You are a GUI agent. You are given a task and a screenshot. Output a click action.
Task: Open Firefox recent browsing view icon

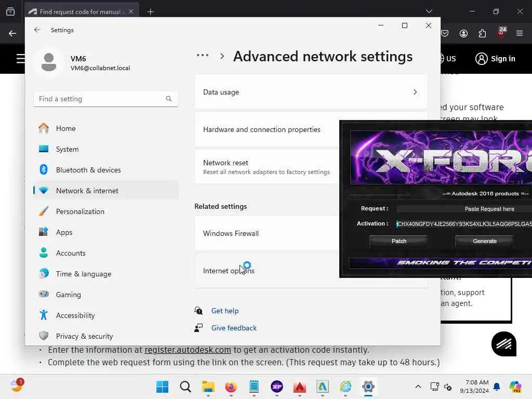10,11
